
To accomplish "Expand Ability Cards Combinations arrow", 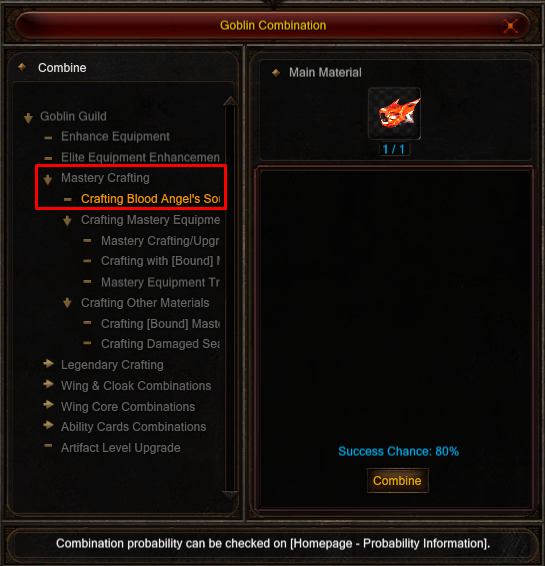I will tap(48, 425).
